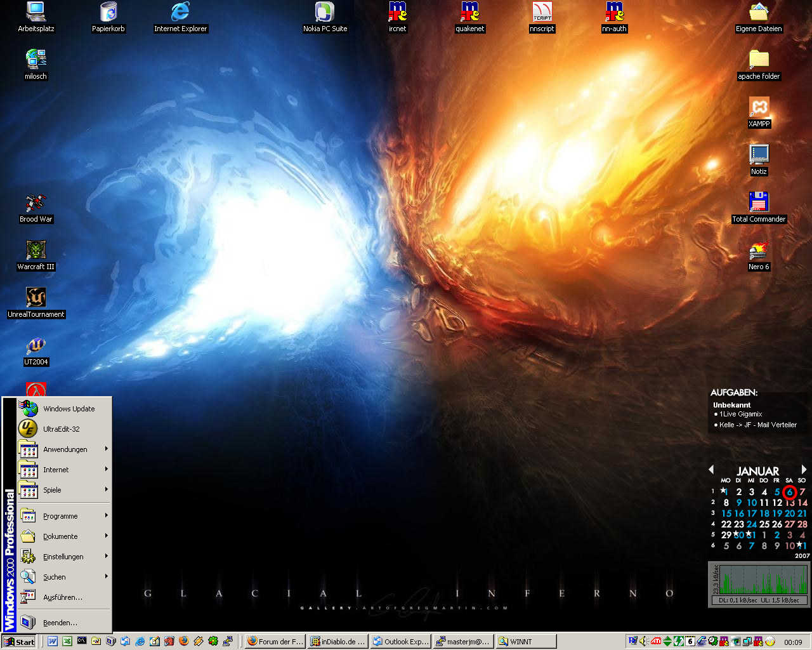Expand Einstellungen submenu in Start menu
This screenshot has height=650, width=812.
tap(64, 557)
